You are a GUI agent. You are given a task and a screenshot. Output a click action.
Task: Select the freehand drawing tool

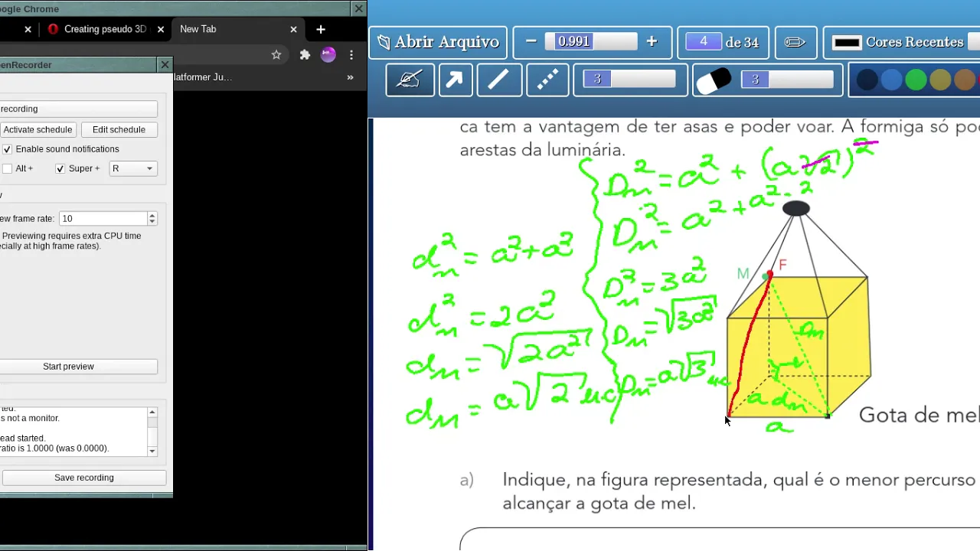coord(410,80)
